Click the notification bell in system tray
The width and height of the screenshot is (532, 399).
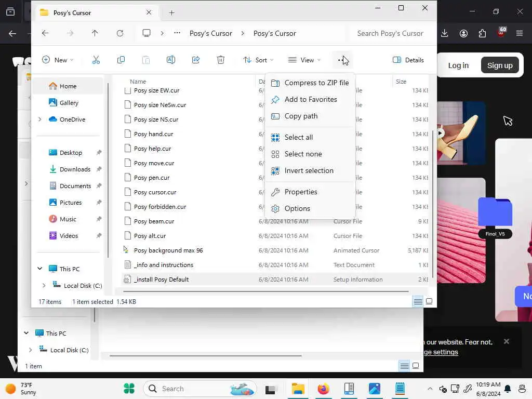point(508,389)
